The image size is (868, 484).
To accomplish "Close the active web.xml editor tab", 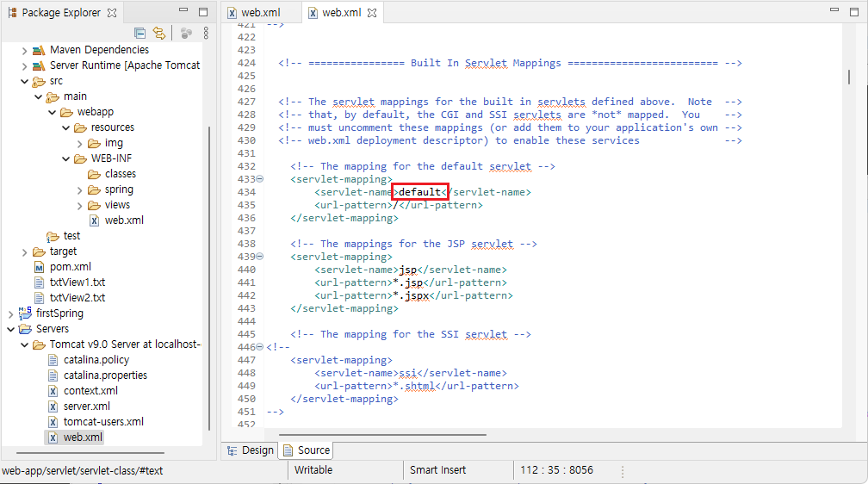I will point(372,13).
